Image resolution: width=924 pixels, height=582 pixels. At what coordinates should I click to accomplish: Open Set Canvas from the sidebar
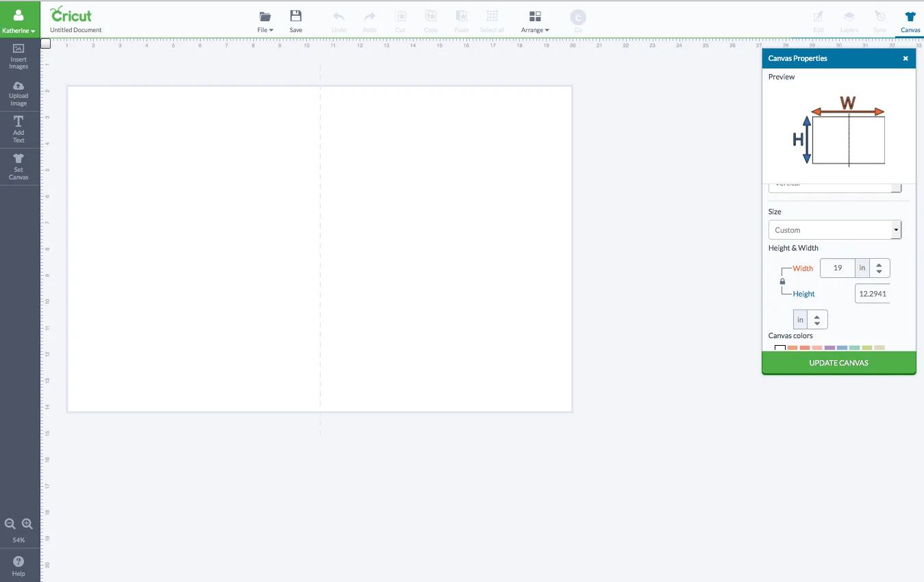18,166
